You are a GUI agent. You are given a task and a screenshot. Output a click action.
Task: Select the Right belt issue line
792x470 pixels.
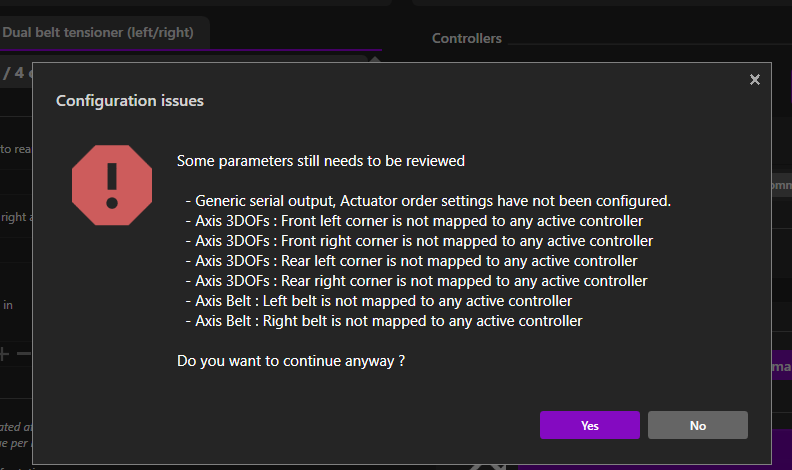(383, 321)
